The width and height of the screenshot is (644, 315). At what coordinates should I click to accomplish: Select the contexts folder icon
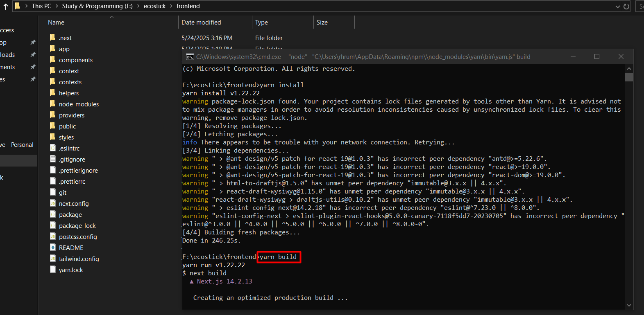52,82
